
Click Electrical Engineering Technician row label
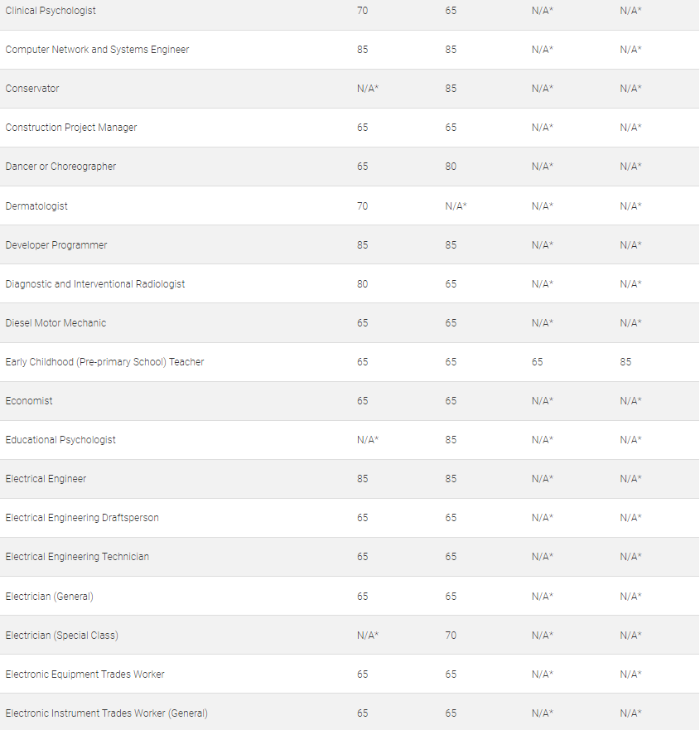click(77, 557)
